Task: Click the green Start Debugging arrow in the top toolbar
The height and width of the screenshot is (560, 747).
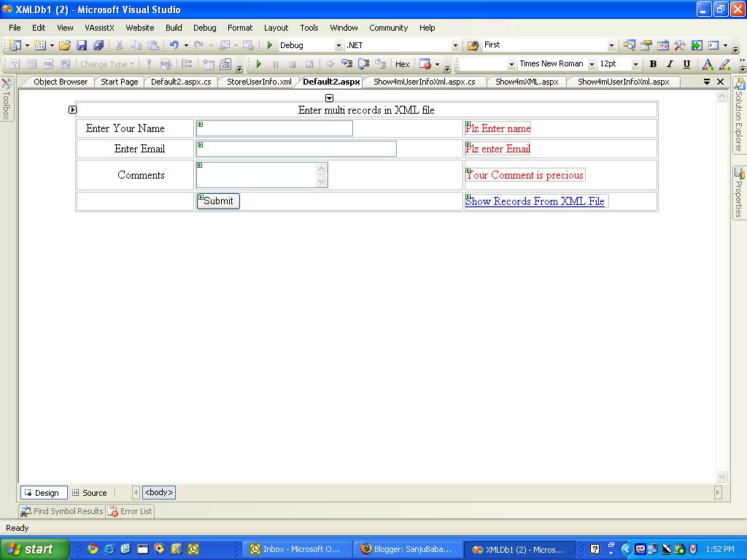Action: [x=270, y=45]
